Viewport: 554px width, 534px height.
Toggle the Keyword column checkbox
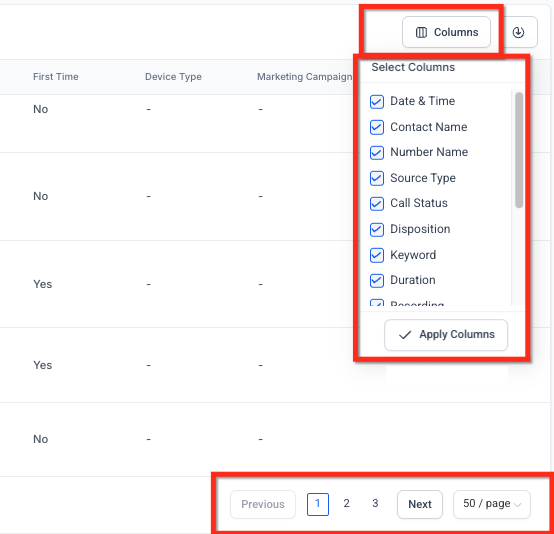tap(377, 255)
